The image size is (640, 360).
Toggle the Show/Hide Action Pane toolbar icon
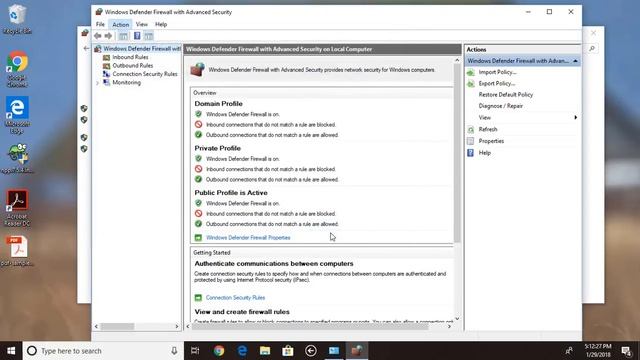click(x=149, y=36)
